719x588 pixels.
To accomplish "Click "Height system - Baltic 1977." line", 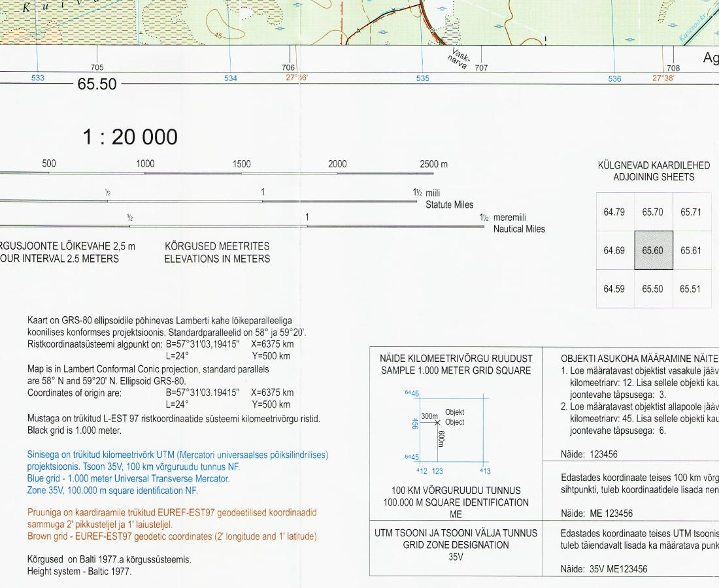I will click(79, 572).
